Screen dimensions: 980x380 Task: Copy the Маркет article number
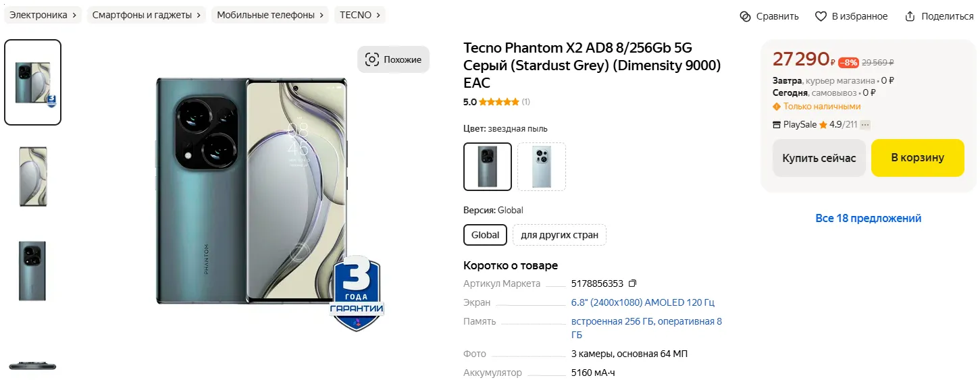[x=633, y=283]
